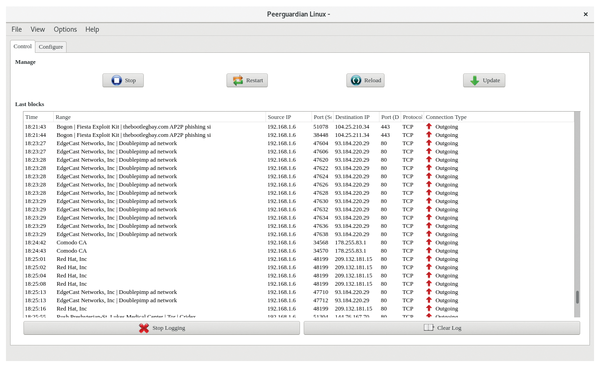
Task: Click the red arrow in row 18:25:02
Action: click(429, 267)
